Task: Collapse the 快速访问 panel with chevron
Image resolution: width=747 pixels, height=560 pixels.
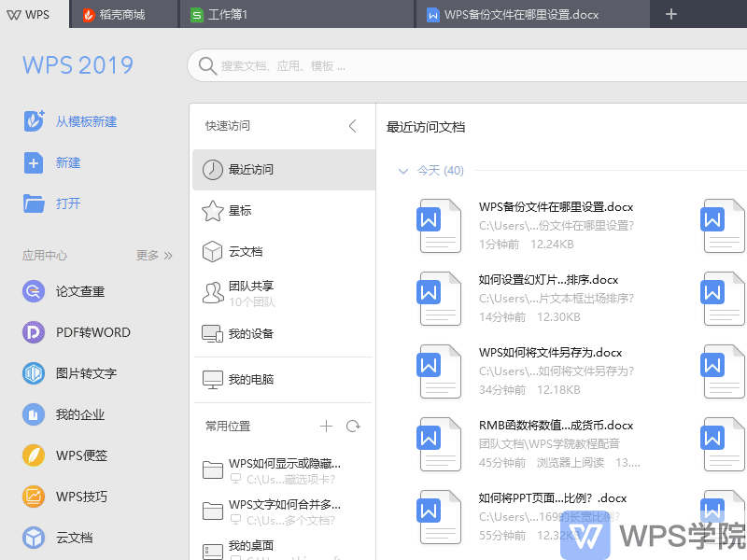Action: pyautogui.click(x=352, y=126)
